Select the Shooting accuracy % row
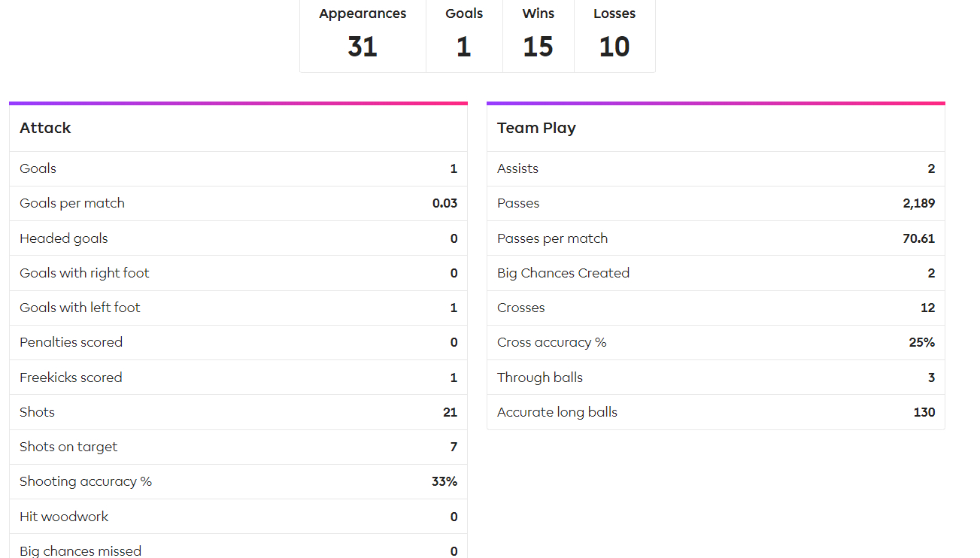The width and height of the screenshot is (980, 558). click(238, 481)
